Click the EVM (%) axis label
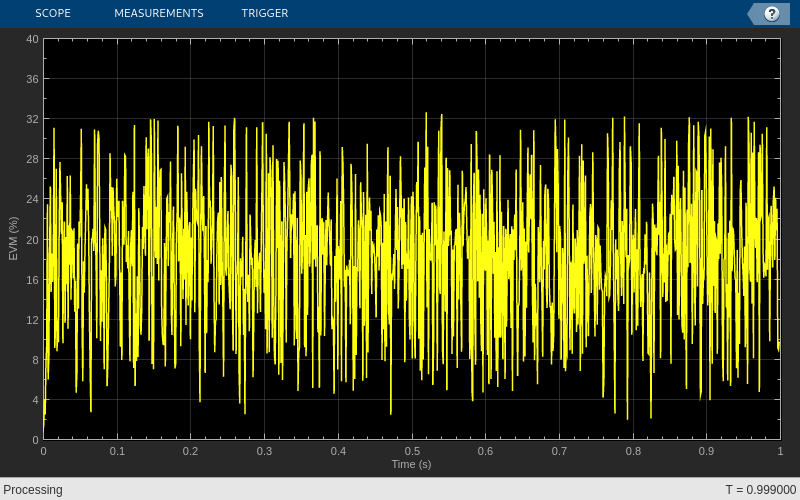Image resolution: width=800 pixels, height=500 pixels. pyautogui.click(x=13, y=239)
